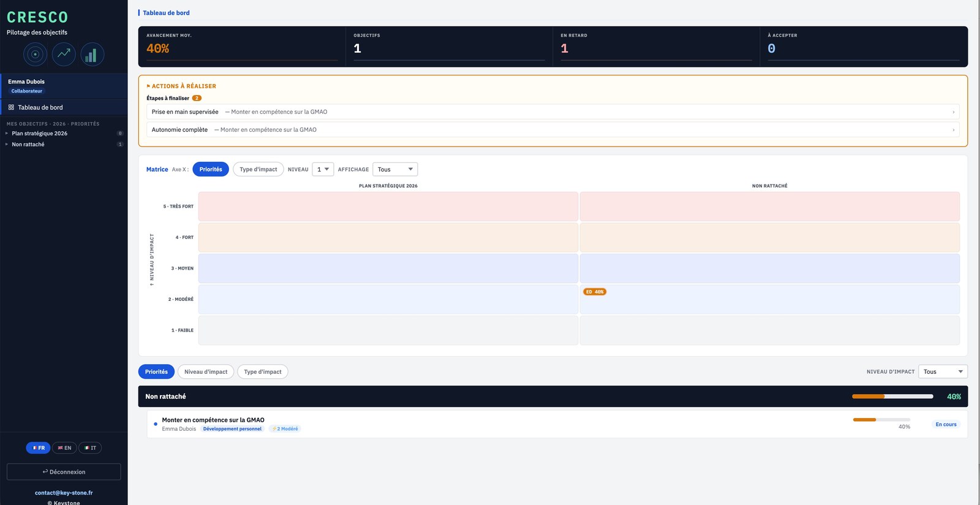Open the contact@key-stone.fr email link
The image size is (980, 505).
(64, 493)
